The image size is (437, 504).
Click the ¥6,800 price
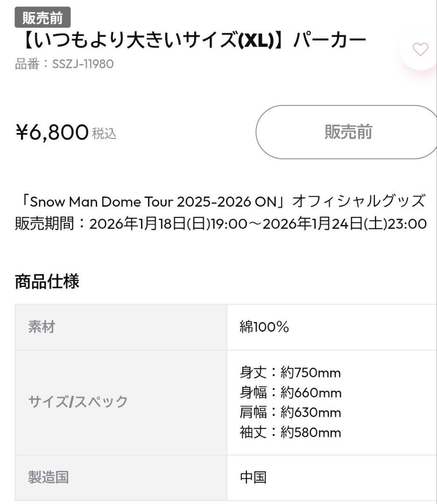[x=52, y=133]
